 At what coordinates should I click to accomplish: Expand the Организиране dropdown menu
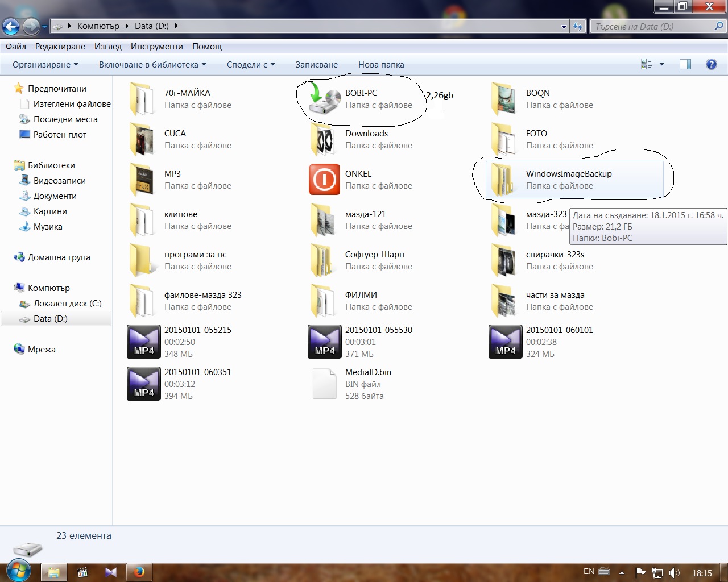45,65
